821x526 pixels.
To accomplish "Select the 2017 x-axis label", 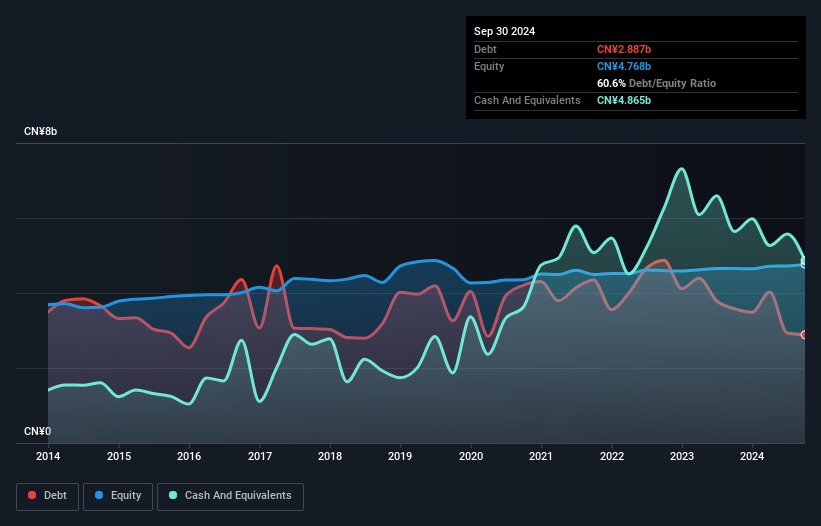I will [x=260, y=456].
